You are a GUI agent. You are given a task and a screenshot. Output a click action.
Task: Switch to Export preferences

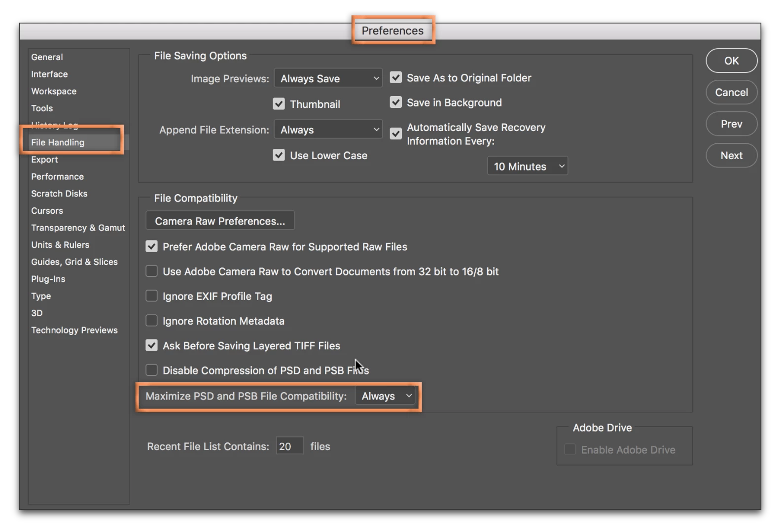(x=45, y=160)
